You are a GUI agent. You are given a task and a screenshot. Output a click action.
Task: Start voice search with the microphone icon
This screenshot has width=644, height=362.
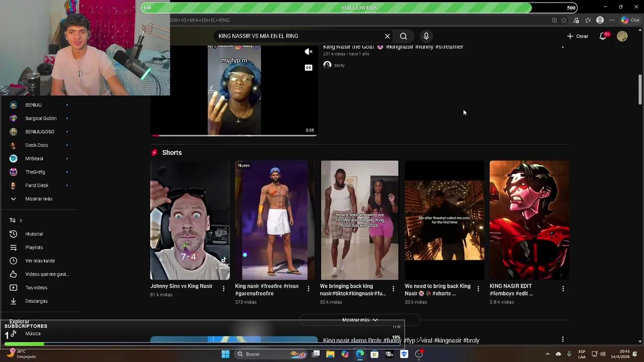point(426,36)
